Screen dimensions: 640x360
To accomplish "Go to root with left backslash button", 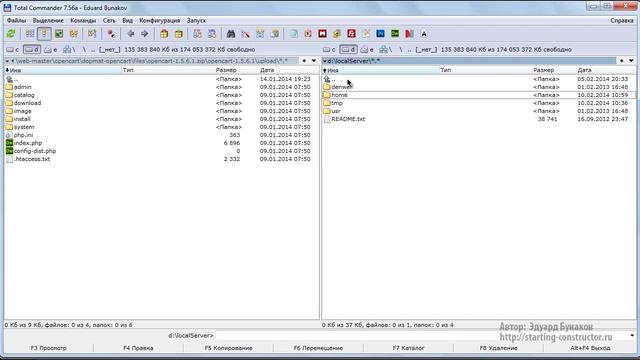I will [84, 49].
